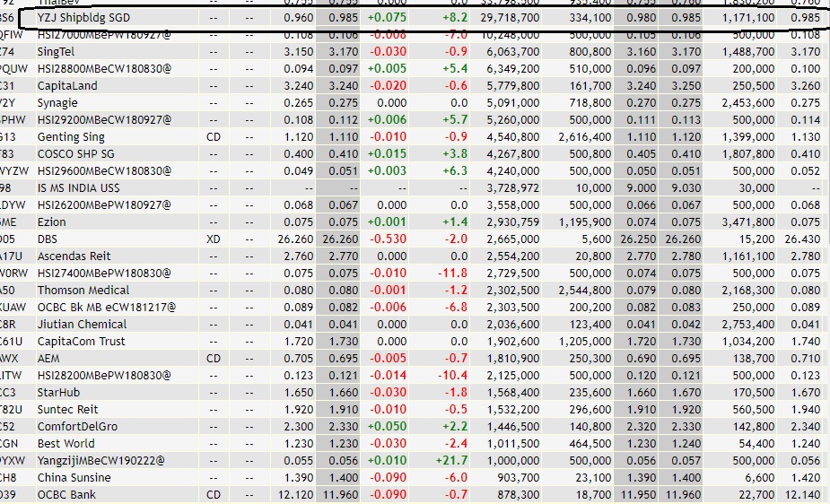Image resolution: width=830 pixels, height=504 pixels.
Task: Open the SingTel row name
Action: point(56,52)
